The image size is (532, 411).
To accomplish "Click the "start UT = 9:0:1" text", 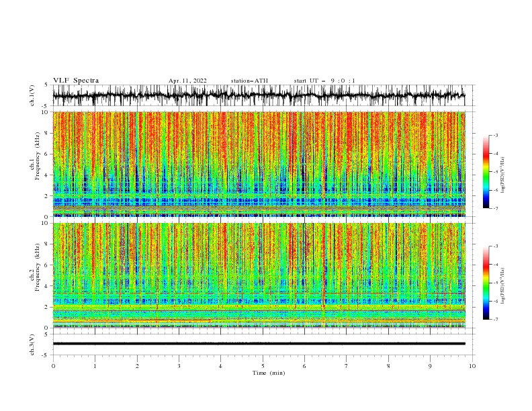I will [324, 81].
